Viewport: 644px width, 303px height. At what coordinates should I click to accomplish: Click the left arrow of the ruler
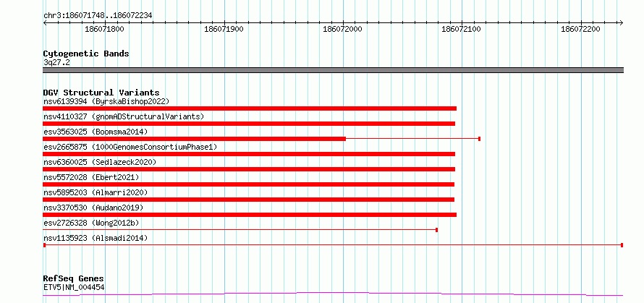pos(45,22)
